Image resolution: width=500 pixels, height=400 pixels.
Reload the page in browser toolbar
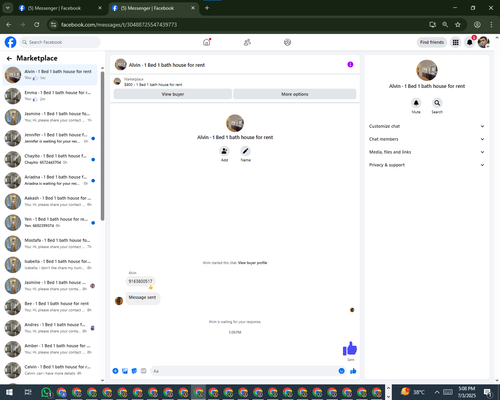pyautogui.click(x=37, y=25)
